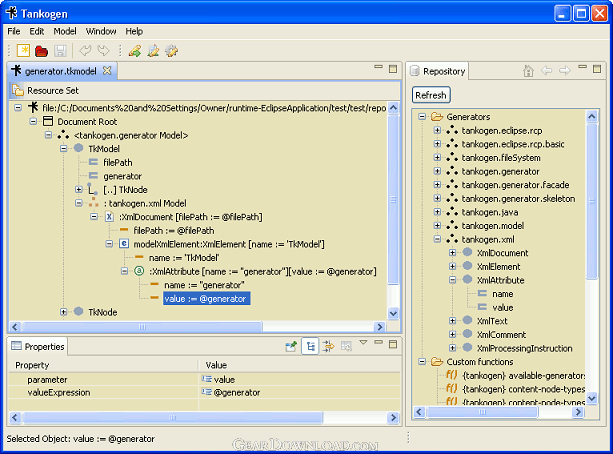Toggle Show Advanced Properties icon
The height and width of the screenshot is (454, 613).
328,346
